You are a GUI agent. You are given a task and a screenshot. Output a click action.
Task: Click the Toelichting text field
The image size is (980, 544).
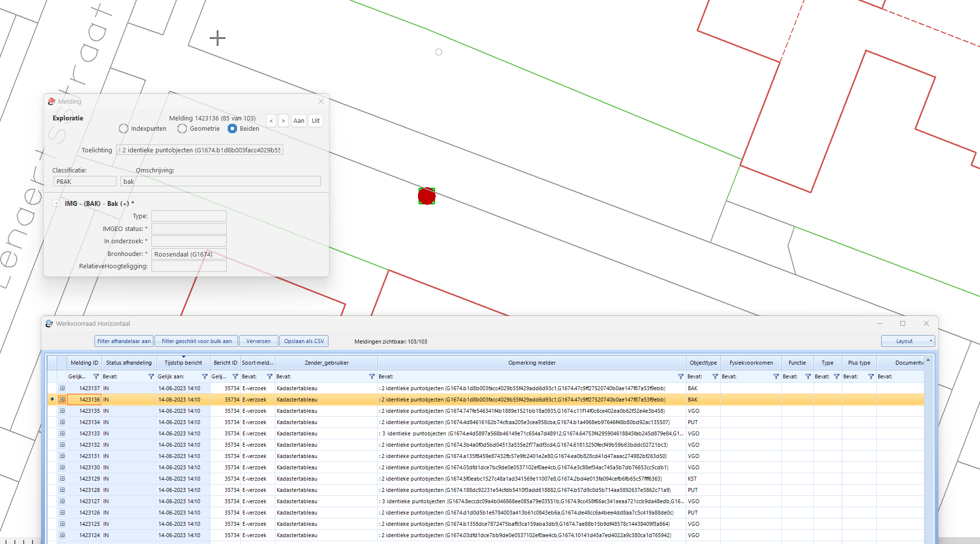click(x=200, y=150)
